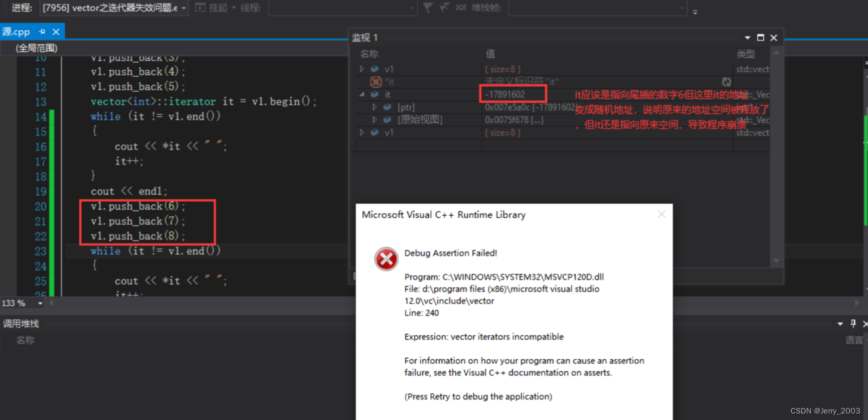The width and height of the screenshot is (868, 420).
Task: Click the red error icon in assertion dialog
Action: coord(386,259)
